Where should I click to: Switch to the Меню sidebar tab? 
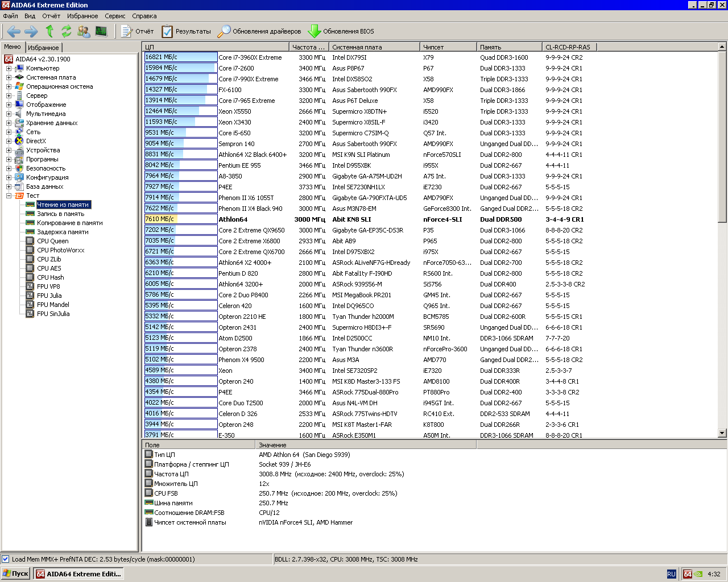(x=13, y=47)
